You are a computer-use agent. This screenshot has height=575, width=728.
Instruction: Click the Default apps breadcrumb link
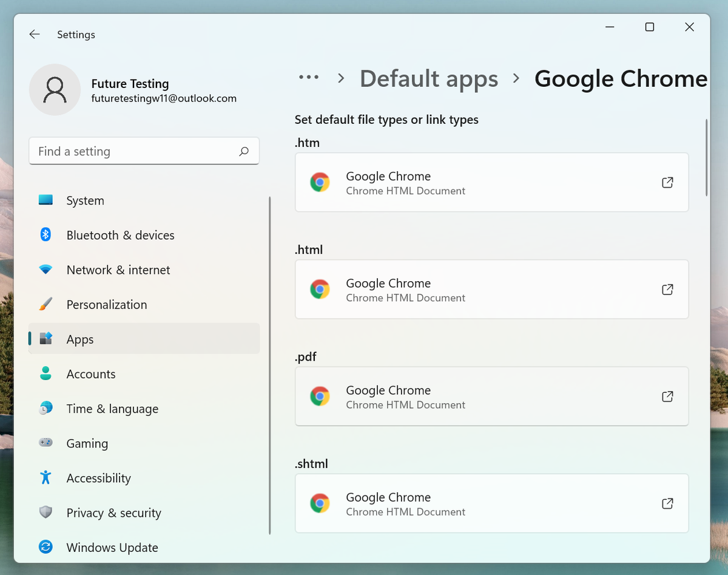point(428,78)
